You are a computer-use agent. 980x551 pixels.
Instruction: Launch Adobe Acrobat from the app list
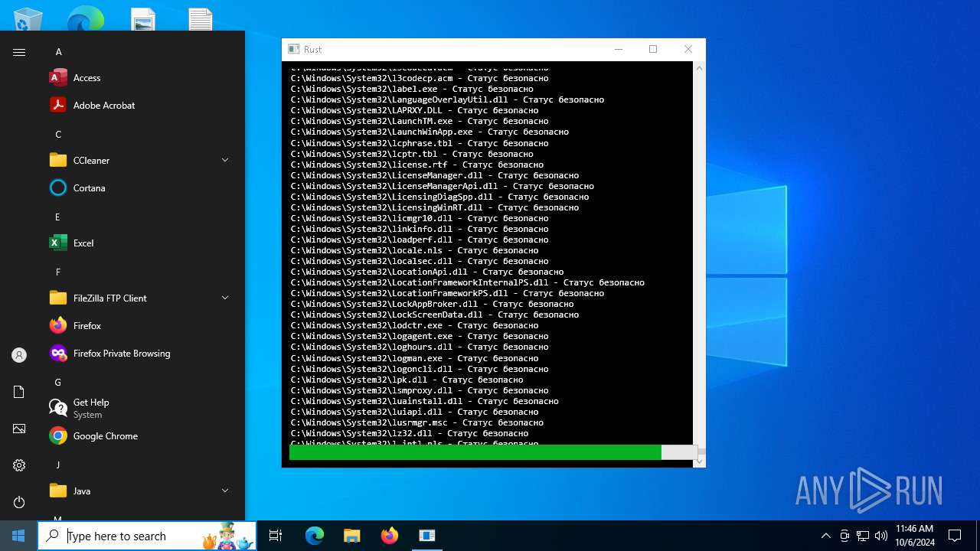point(139,106)
